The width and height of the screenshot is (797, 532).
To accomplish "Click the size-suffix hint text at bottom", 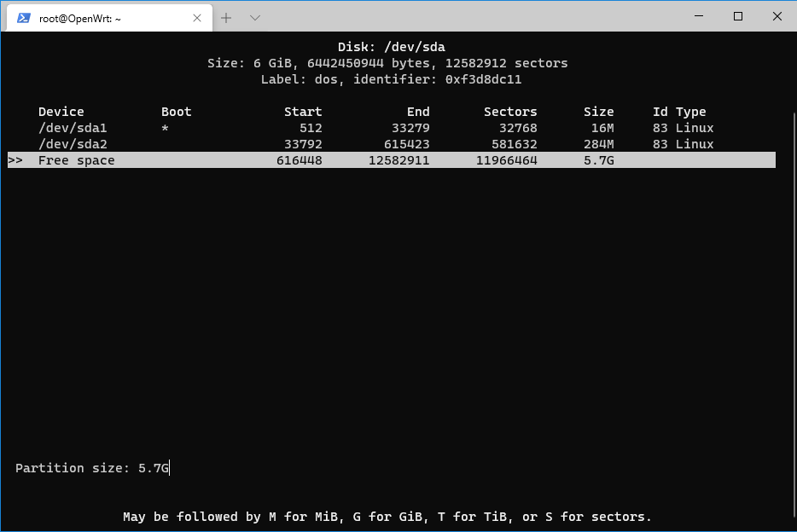I will (387, 517).
